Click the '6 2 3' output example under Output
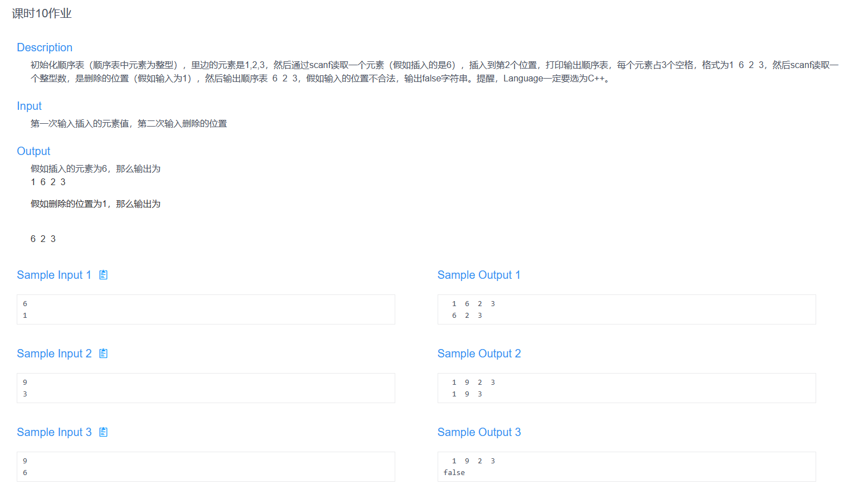Viewport: 868px width, 489px height. click(43, 239)
